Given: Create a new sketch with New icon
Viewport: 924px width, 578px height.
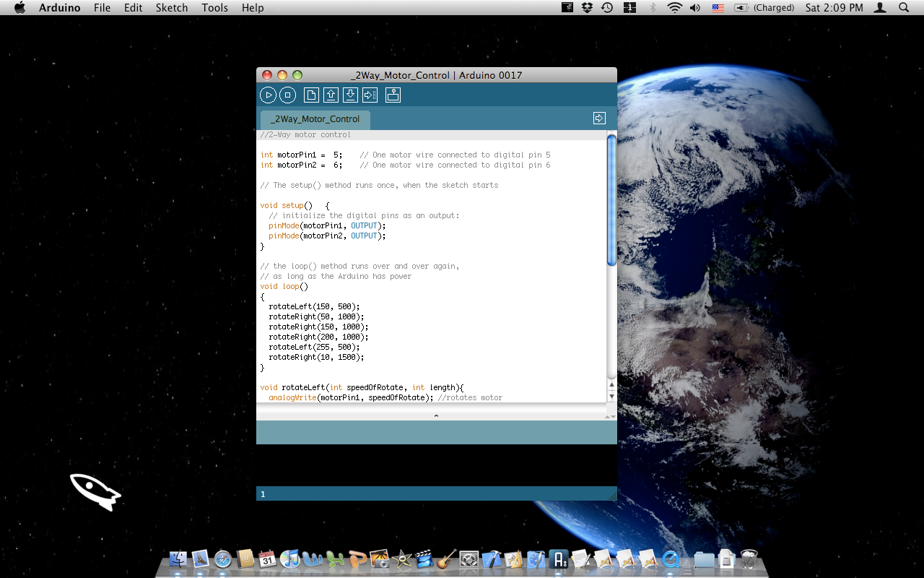Looking at the screenshot, I should (311, 95).
